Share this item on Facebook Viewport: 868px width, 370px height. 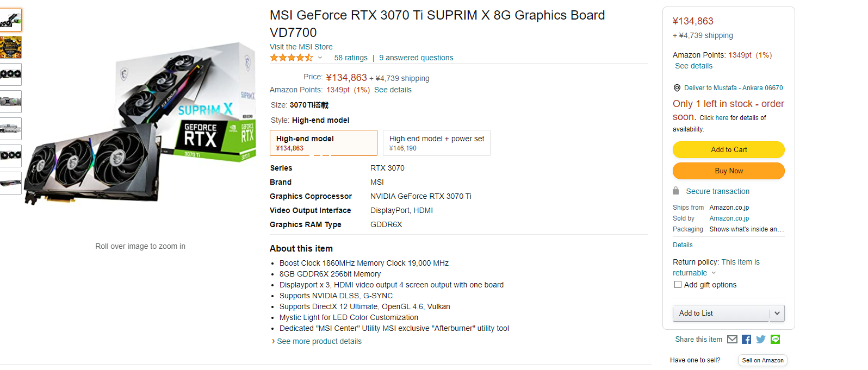(x=746, y=340)
